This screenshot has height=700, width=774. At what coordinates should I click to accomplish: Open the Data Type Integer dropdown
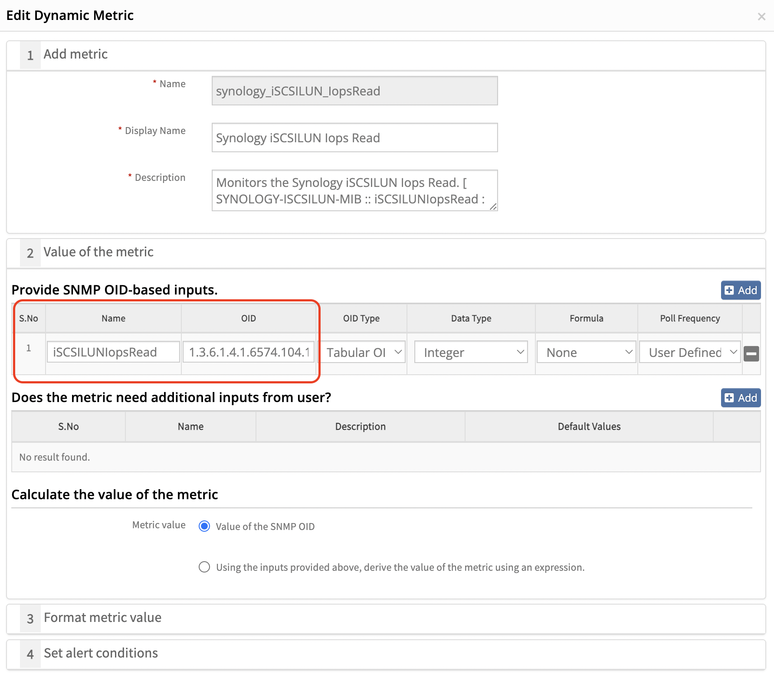pos(471,352)
